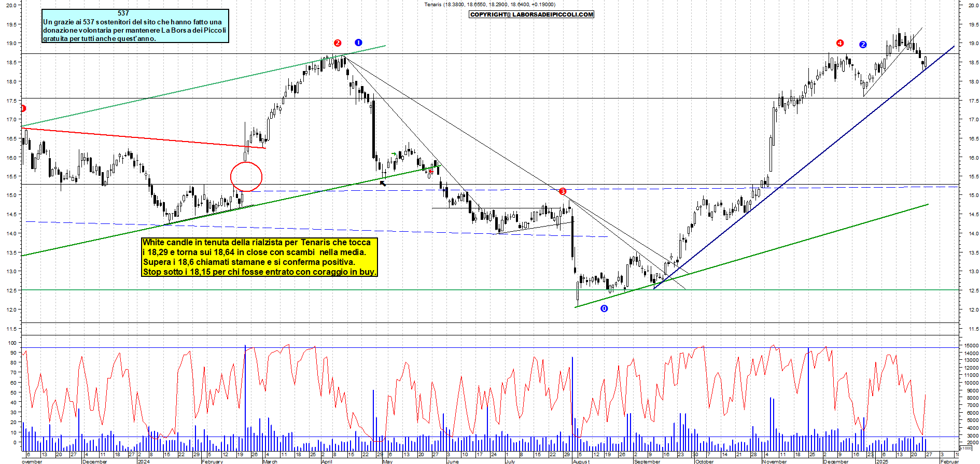Click the right-axis price label 12.0
Screen dimensions: 980x464
pyautogui.click(x=973, y=310)
